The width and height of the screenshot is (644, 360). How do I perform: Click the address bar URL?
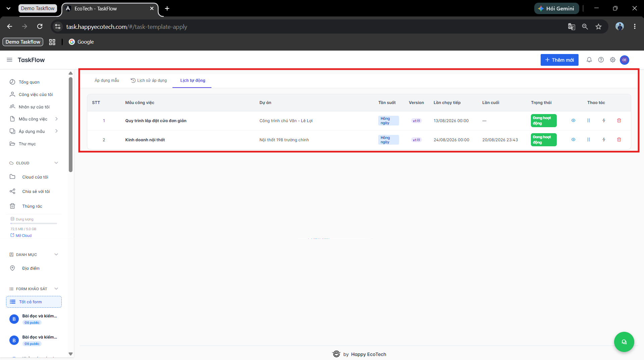127,27
